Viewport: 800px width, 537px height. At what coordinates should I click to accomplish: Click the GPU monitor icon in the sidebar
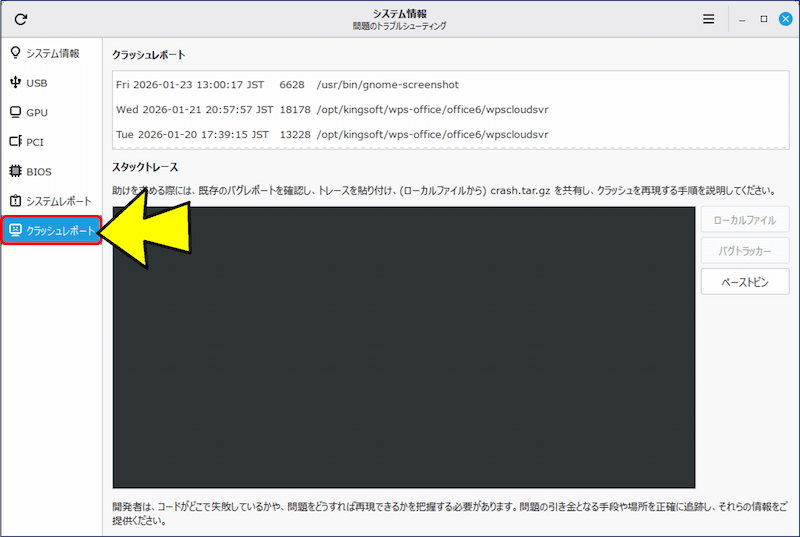[15, 113]
